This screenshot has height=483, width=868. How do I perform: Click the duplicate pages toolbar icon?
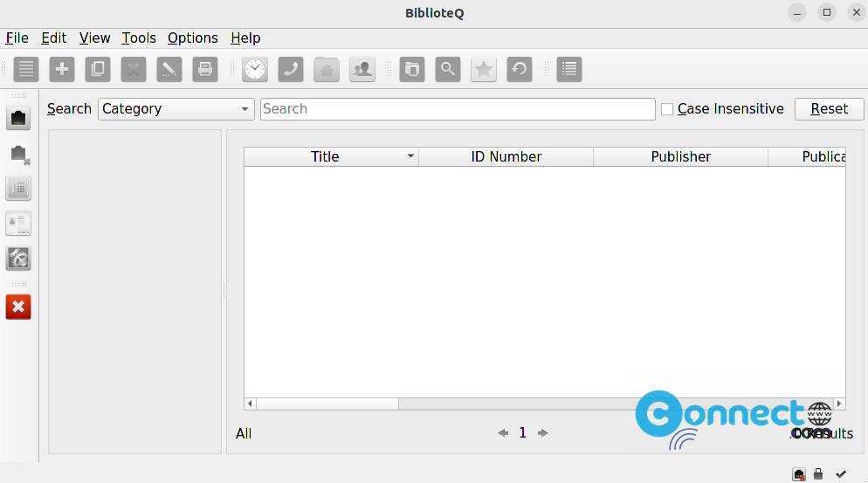click(x=98, y=69)
